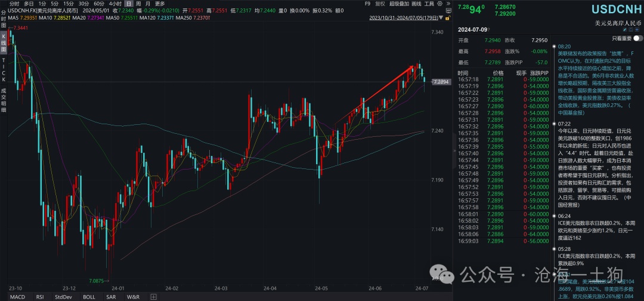Open the date range dropdown triangle
Screen dimensions: 644x301
coord(441,18)
